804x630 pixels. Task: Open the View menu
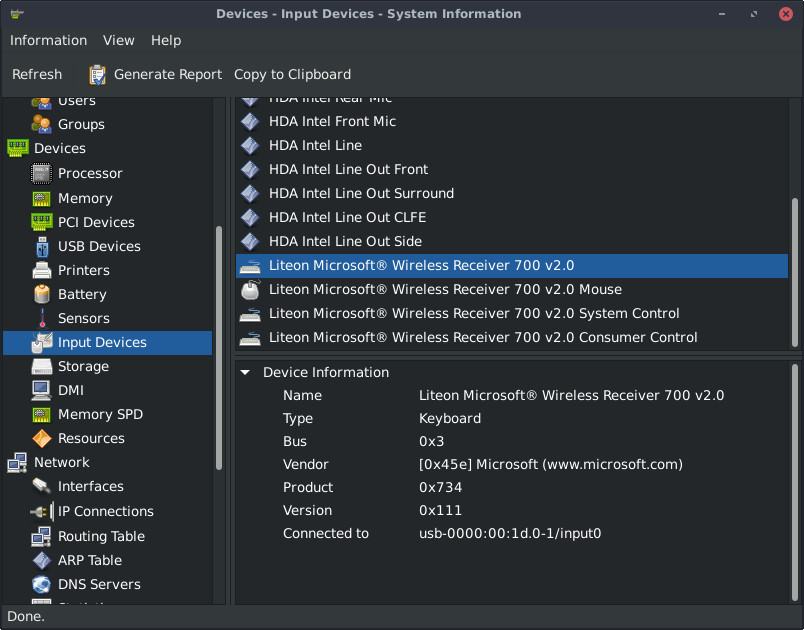(x=118, y=40)
